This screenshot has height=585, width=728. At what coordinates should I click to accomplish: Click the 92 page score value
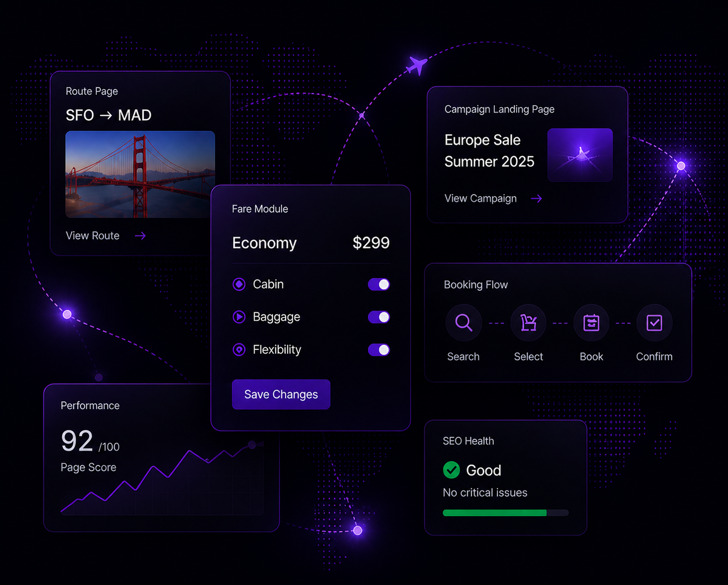(x=77, y=441)
